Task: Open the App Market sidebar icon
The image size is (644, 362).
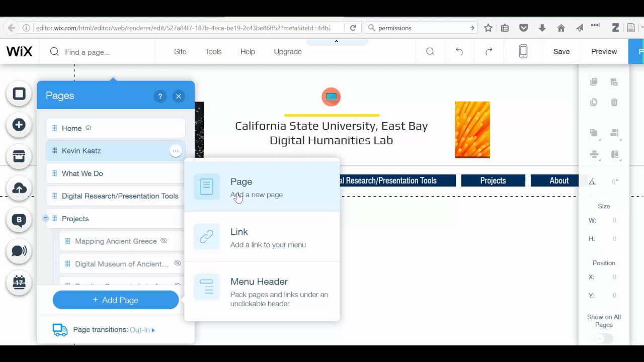Action: [x=19, y=156]
